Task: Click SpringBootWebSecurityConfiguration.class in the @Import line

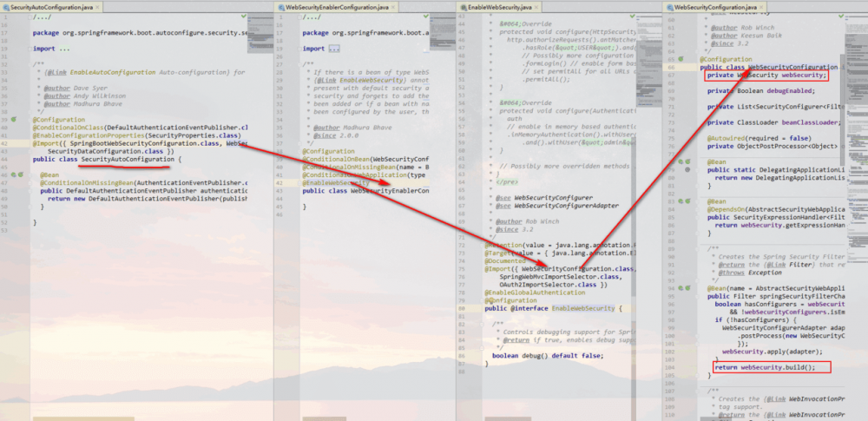Action: click(x=146, y=143)
